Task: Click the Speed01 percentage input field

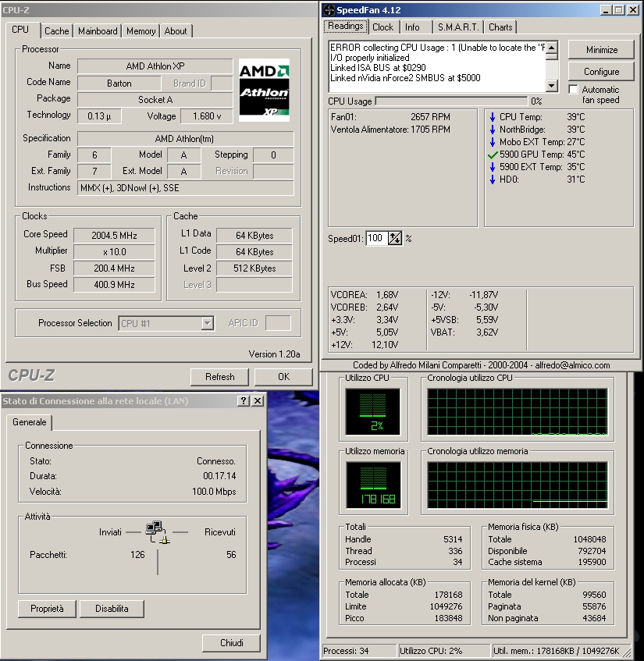Action: [376, 239]
